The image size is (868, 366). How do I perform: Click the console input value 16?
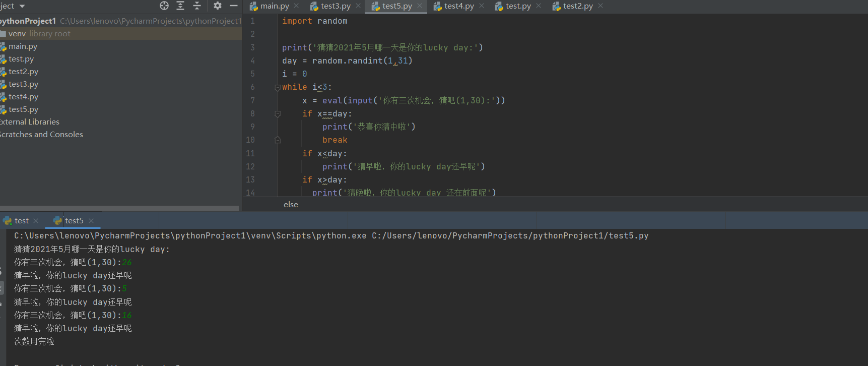click(x=126, y=315)
